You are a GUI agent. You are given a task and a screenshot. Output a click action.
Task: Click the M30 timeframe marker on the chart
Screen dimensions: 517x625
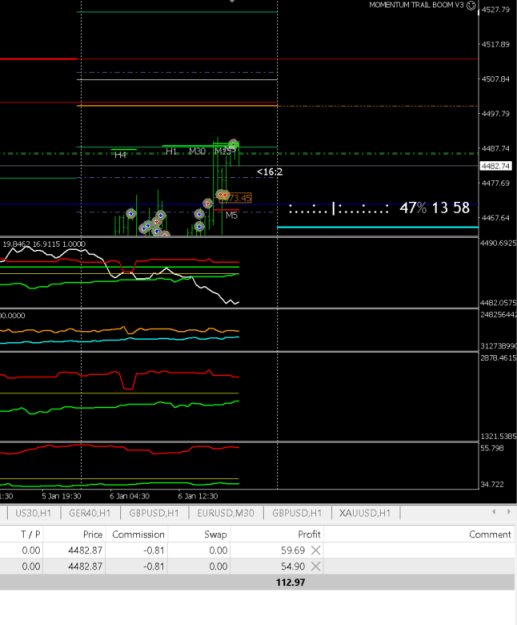pos(197,151)
